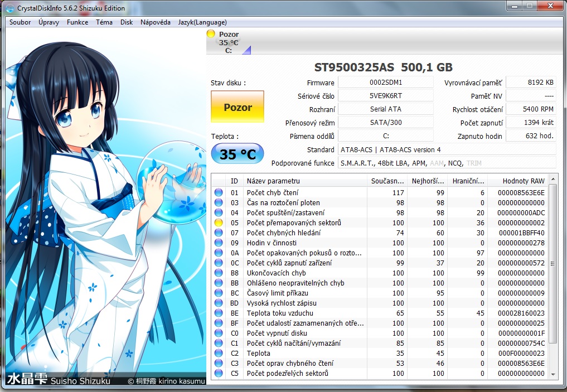Click the Podporované funkce field

click(447, 163)
